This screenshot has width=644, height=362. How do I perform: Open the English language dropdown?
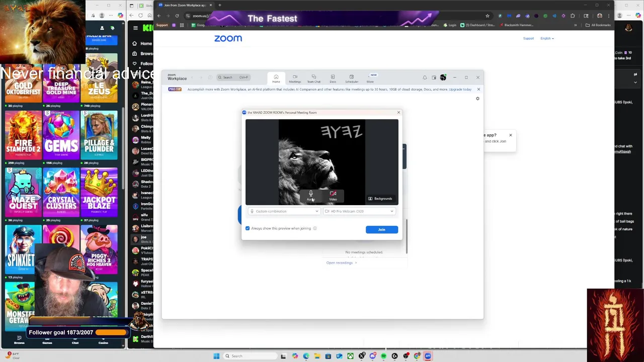click(547, 39)
